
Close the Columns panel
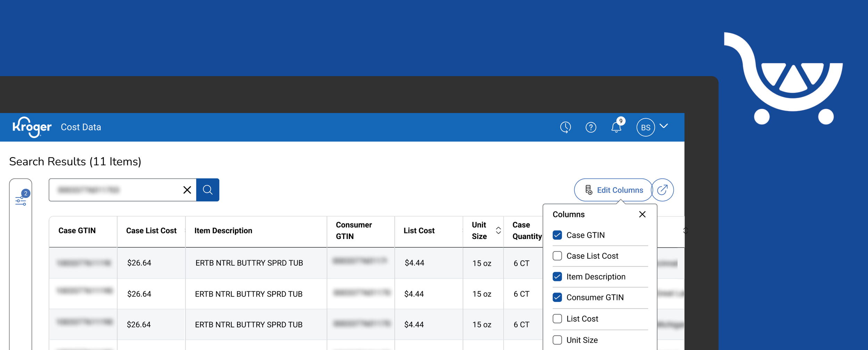tap(642, 214)
